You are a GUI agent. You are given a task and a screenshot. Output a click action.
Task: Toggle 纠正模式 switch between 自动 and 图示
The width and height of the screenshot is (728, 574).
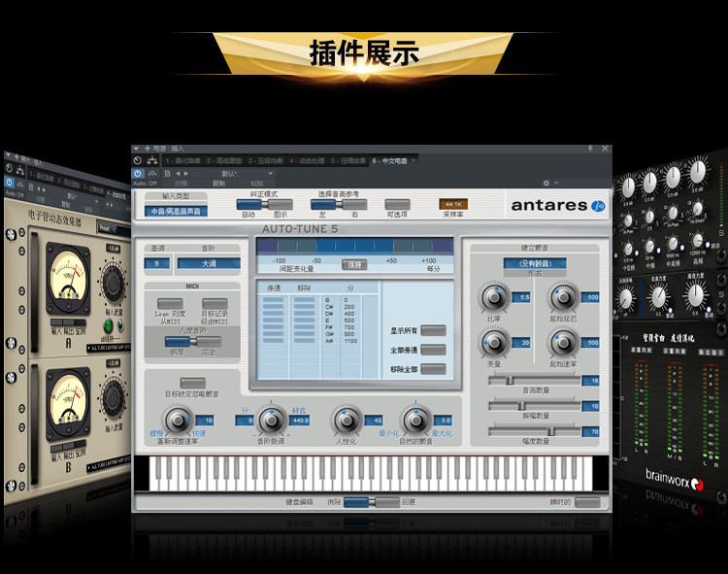coord(265,204)
